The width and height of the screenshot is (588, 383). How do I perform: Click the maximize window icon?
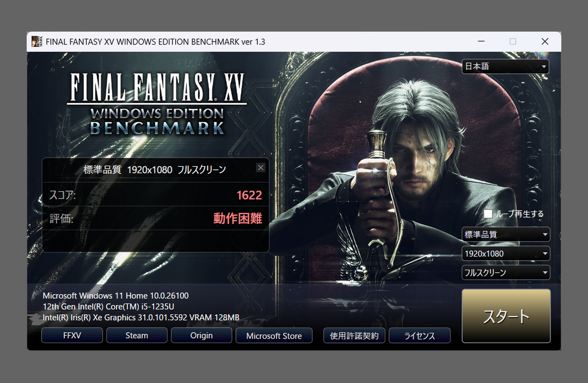(x=513, y=41)
